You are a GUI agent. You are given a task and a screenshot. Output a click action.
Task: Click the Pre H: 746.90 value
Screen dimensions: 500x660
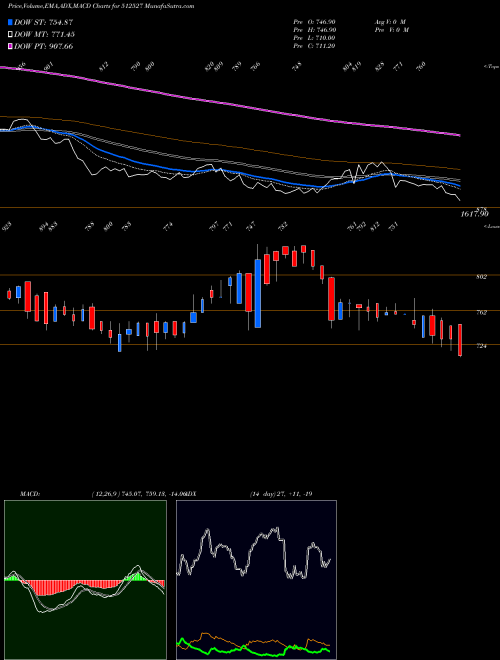pos(314,30)
